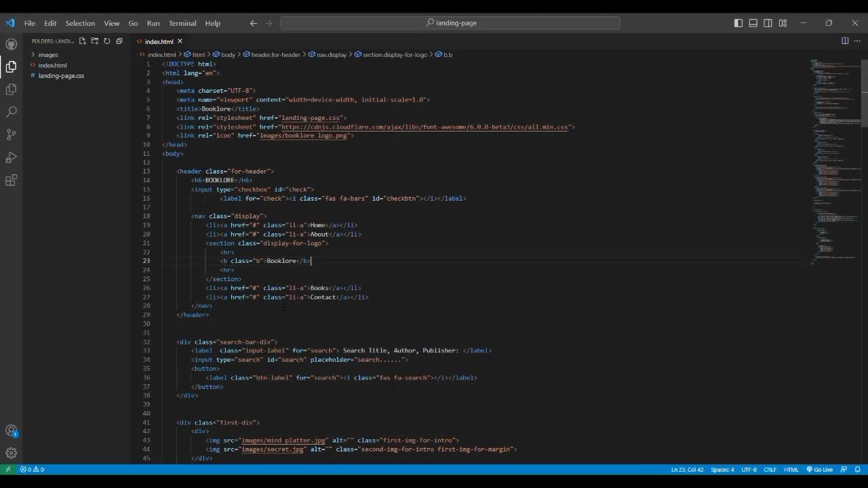Start Go Live server from status bar

tap(819, 470)
